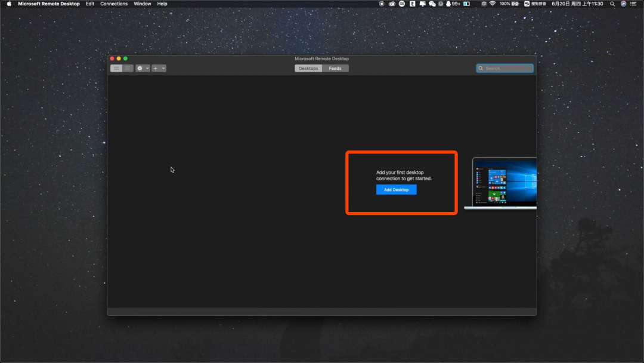
Task: Switch to list view icon
Action: 128,68
